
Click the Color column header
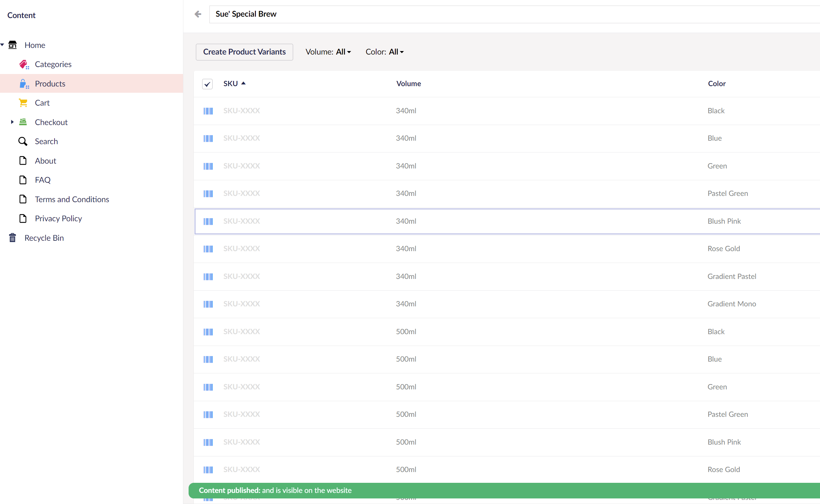point(717,83)
